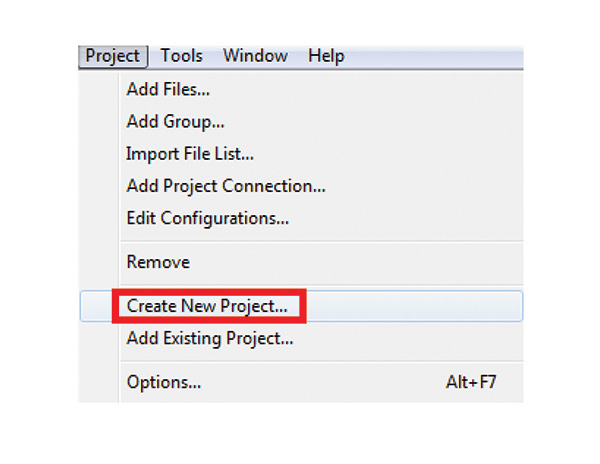Open the Help menu
Viewport: 600px width, 464px height.
pos(326,56)
